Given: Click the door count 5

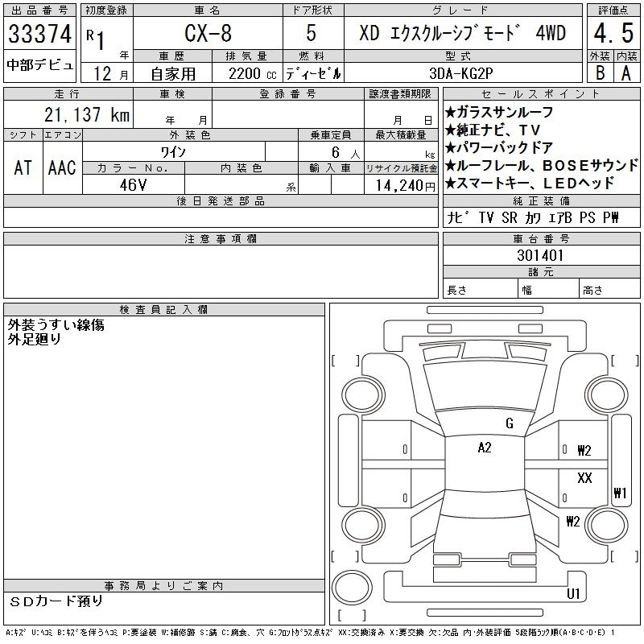Looking at the screenshot, I should pos(311,33).
